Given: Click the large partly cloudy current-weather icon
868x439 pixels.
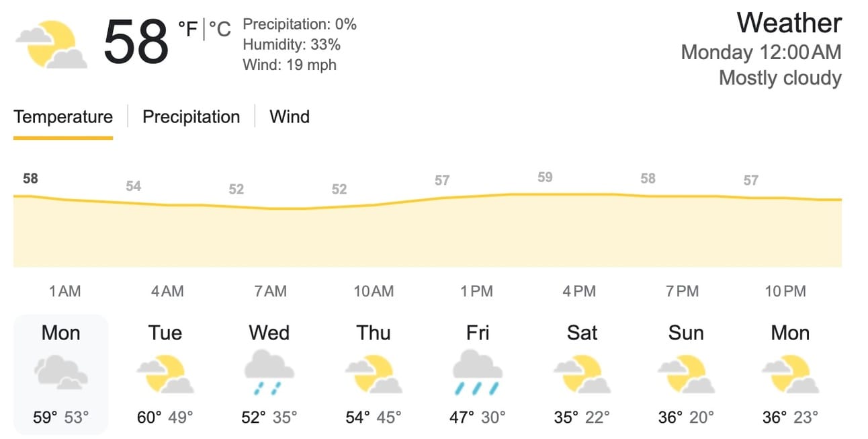Looking at the screenshot, I should coord(52,44).
